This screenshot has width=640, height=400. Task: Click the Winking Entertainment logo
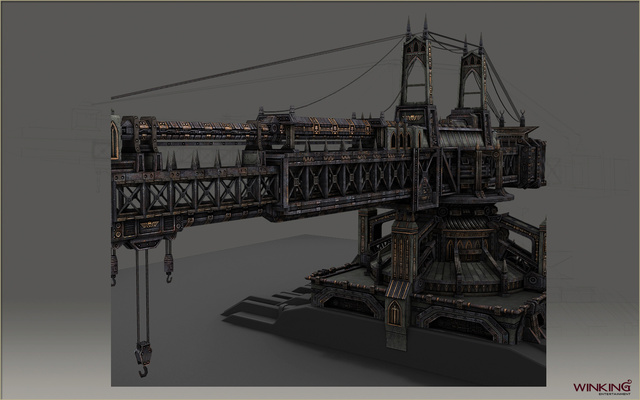(x=599, y=387)
